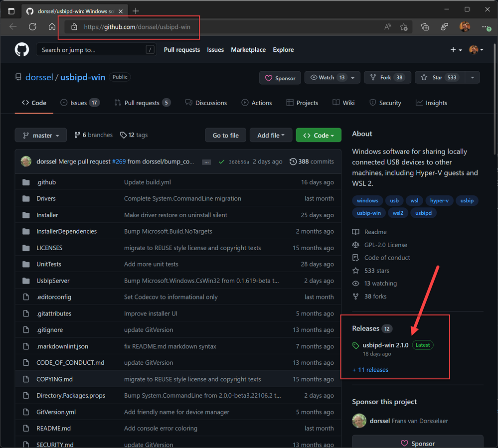The image size is (498, 448).
Task: Click dorssel author avatar in commit row
Action: coord(26,161)
